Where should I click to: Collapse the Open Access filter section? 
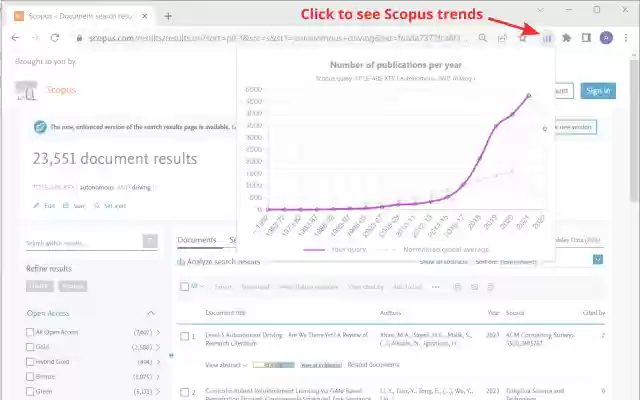(151, 313)
